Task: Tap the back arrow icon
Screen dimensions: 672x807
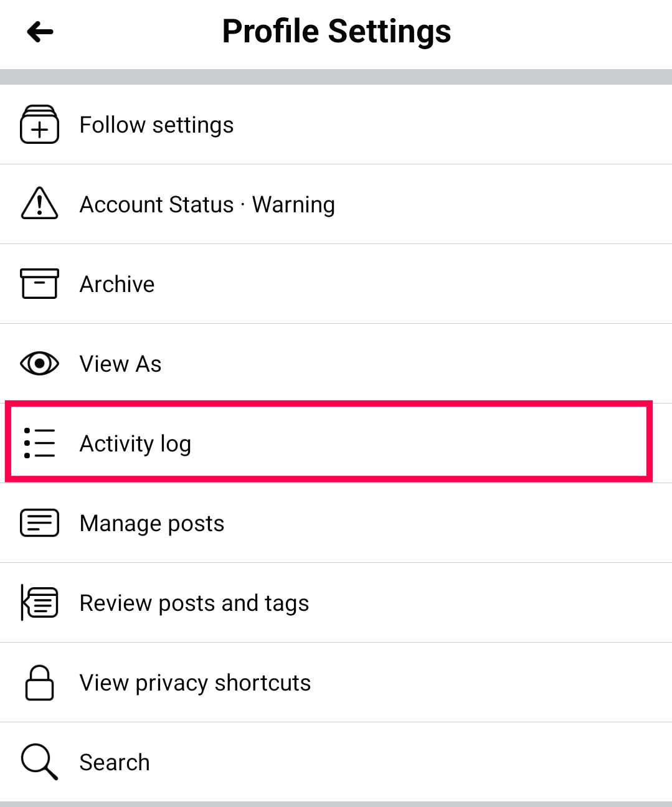Action: click(x=40, y=32)
